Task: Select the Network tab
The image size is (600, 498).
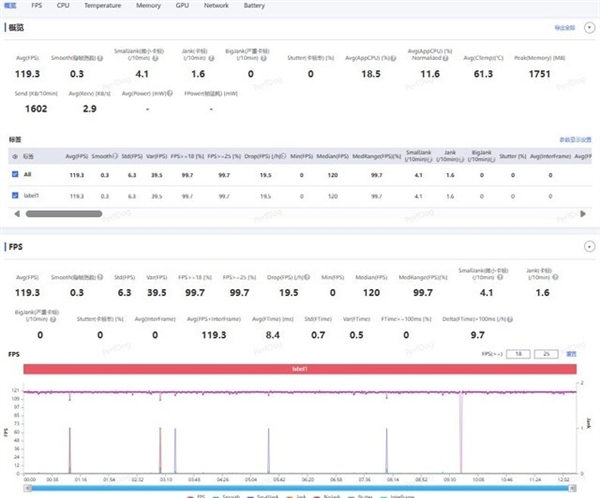Action: [215, 5]
